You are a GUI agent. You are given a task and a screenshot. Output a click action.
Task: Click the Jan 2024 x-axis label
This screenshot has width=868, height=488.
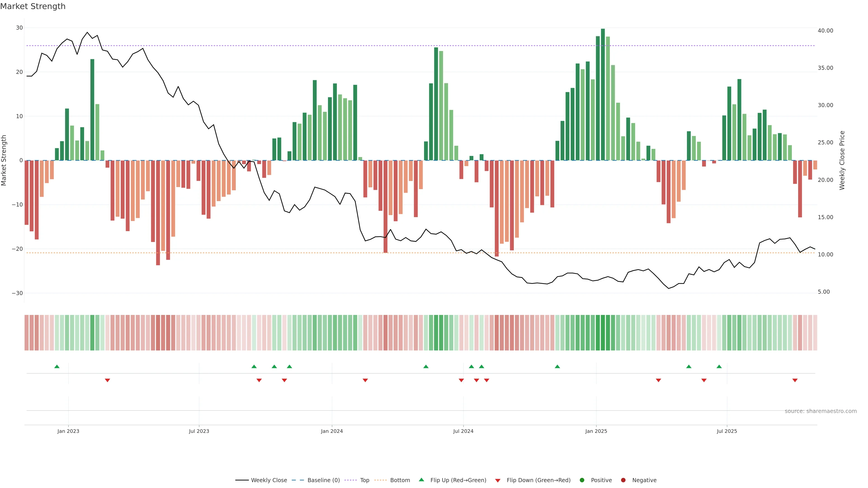332,431
